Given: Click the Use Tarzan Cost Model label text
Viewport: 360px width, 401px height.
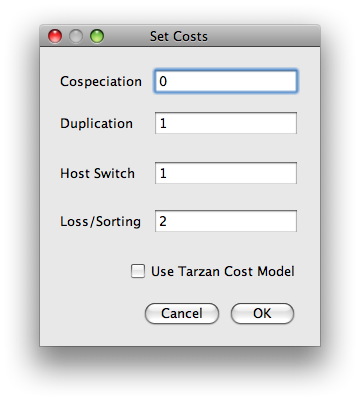Looking at the screenshot, I should 223,271.
